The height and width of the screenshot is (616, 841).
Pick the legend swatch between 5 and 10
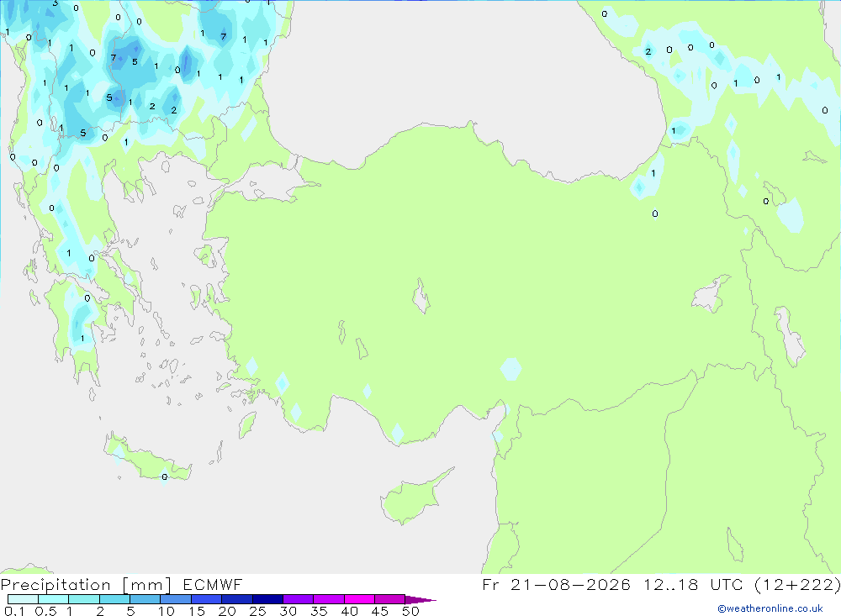click(145, 599)
